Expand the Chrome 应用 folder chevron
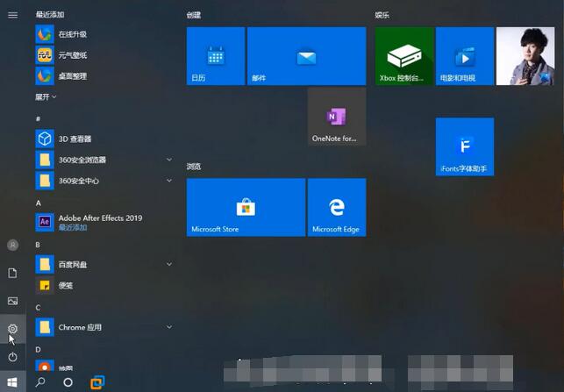 [x=169, y=327]
